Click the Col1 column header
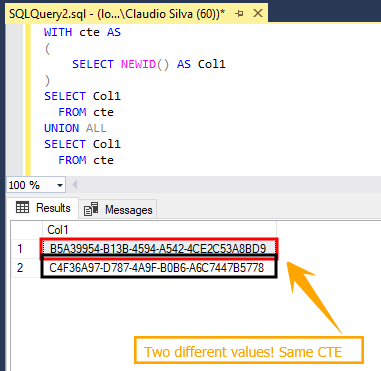381x371 pixels. point(159,230)
